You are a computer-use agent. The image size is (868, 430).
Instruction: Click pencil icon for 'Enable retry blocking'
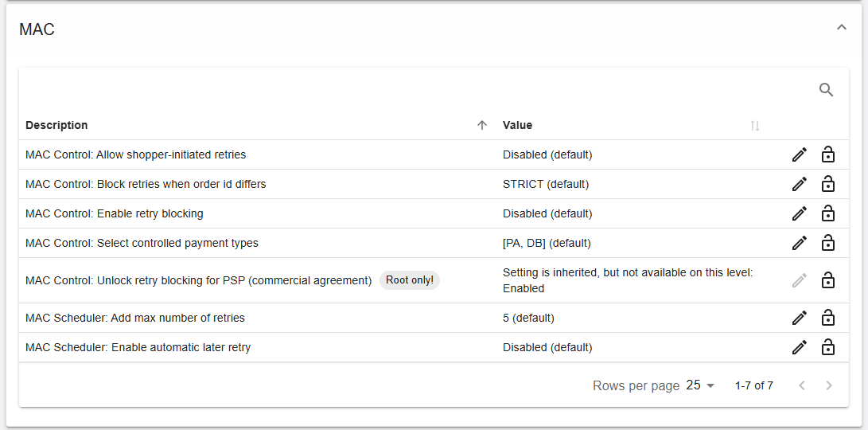800,213
